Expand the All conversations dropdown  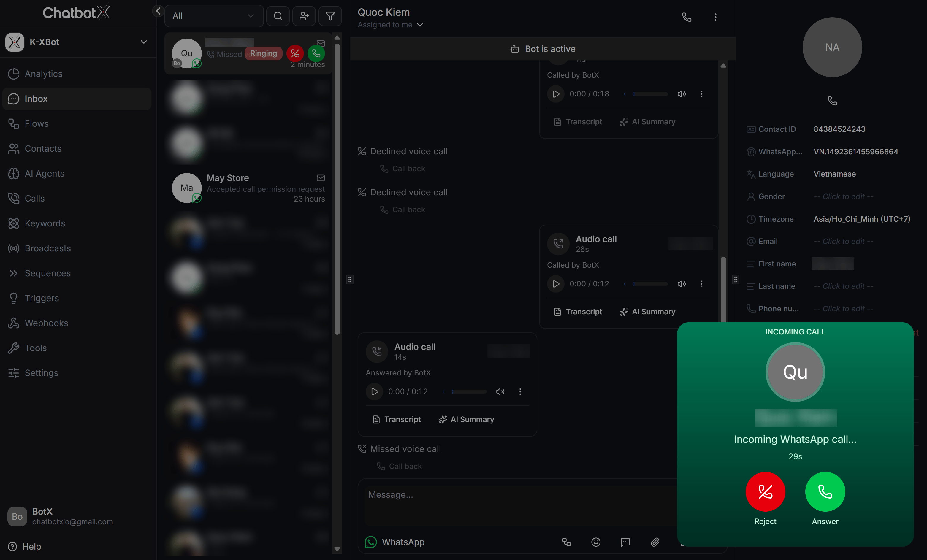coord(214,16)
